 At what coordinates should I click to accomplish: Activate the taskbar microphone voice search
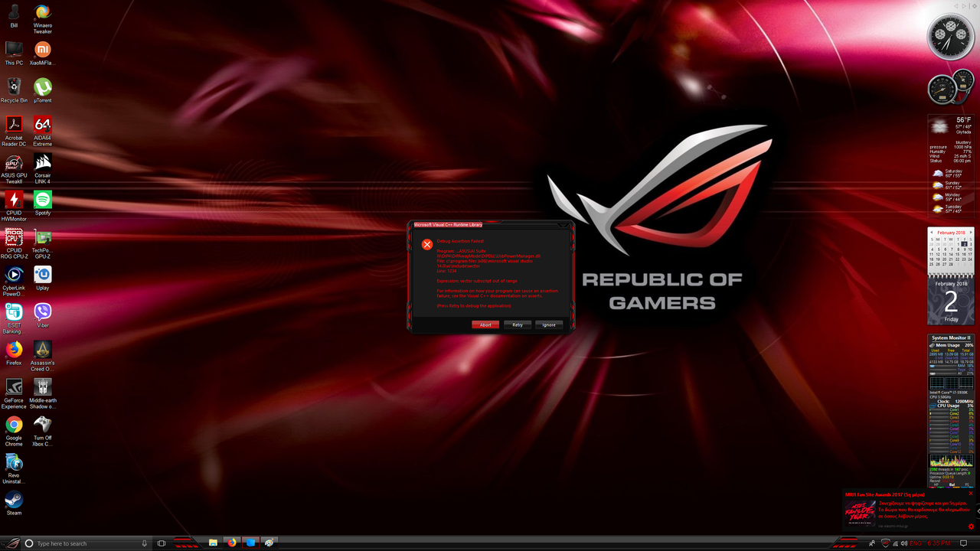click(144, 543)
